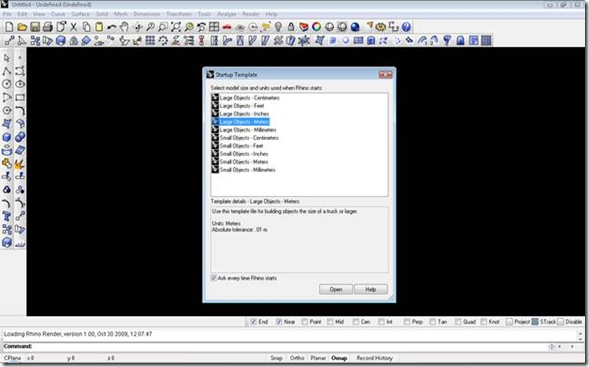
Task: Click the New file icon
Action: tap(9, 27)
